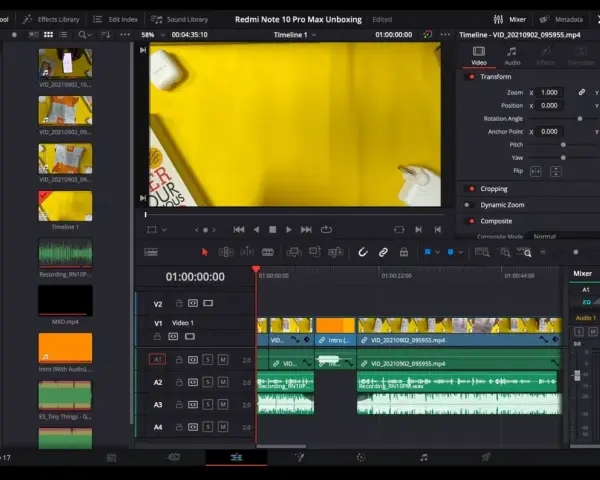This screenshot has height=480, width=600.
Task: Solo audio track A3
Action: pos(207,405)
